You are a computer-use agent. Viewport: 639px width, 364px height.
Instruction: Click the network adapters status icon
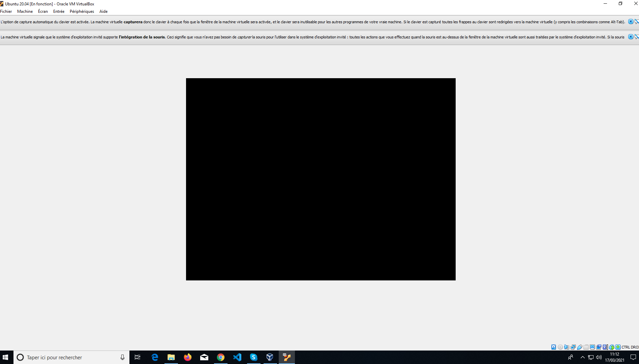573,347
